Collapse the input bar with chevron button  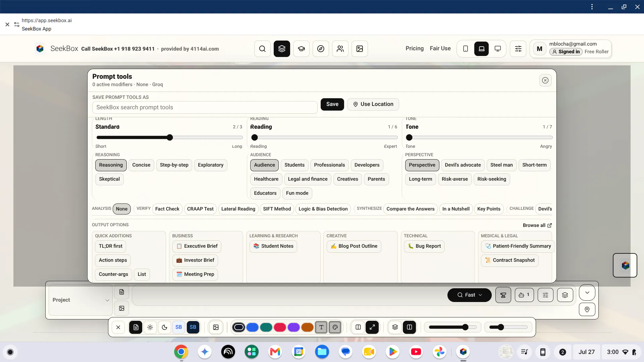point(587,293)
